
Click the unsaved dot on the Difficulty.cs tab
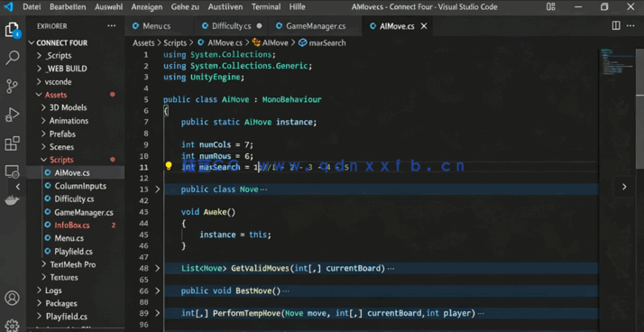(x=259, y=25)
